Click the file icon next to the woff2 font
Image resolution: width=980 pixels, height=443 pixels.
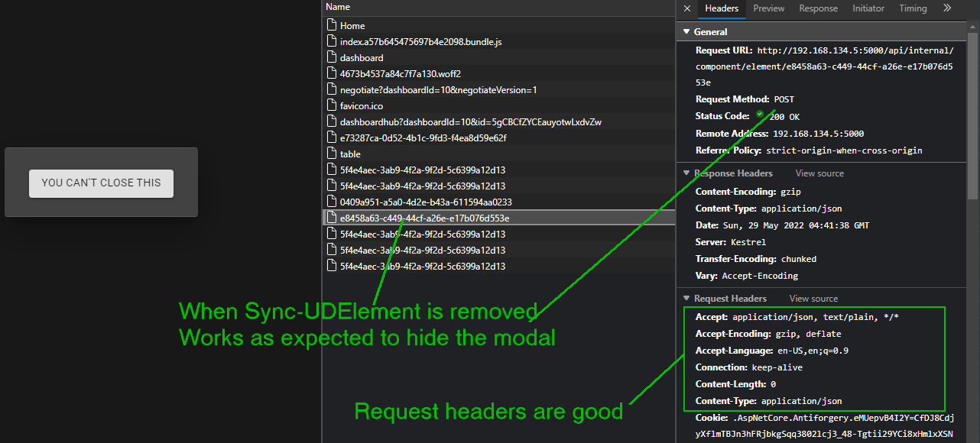pos(332,73)
